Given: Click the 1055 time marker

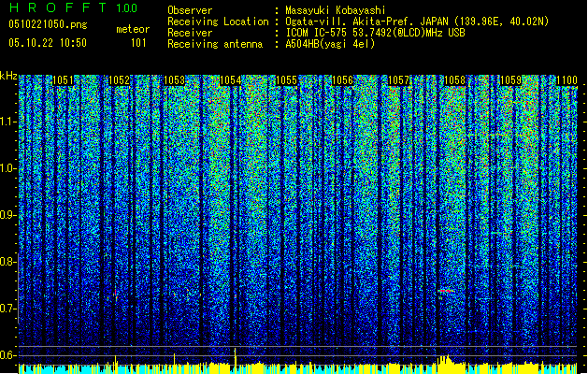Looking at the screenshot, I should (286, 80).
